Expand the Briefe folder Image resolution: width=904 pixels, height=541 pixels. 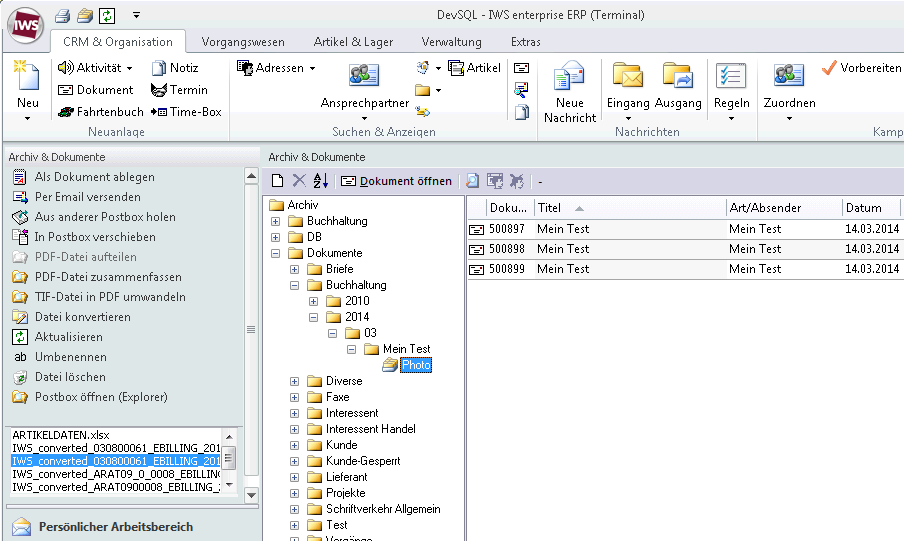295,269
